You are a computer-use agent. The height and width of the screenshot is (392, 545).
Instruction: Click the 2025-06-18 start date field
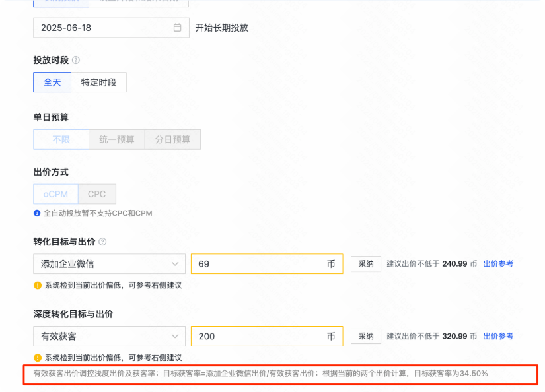pos(111,28)
